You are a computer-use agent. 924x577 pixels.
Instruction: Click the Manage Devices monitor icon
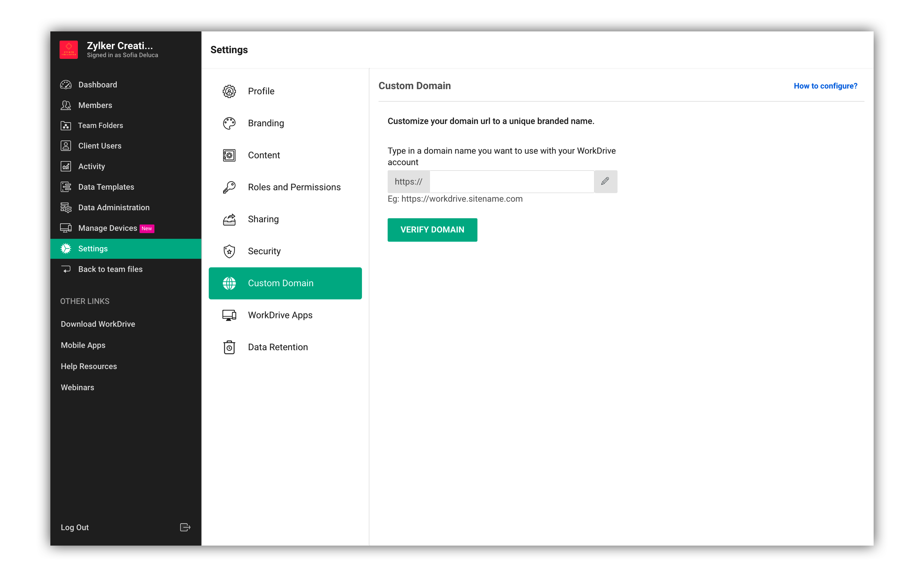pyautogui.click(x=66, y=228)
